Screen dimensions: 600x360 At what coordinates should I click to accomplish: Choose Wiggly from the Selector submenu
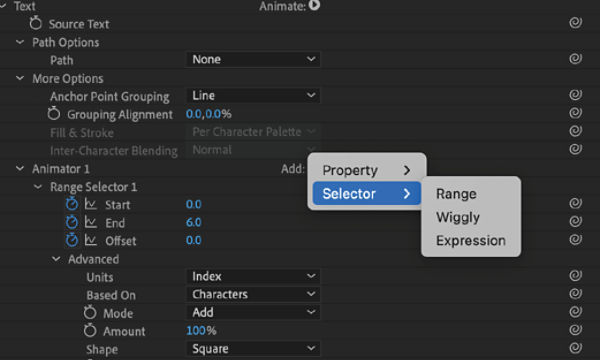(458, 217)
